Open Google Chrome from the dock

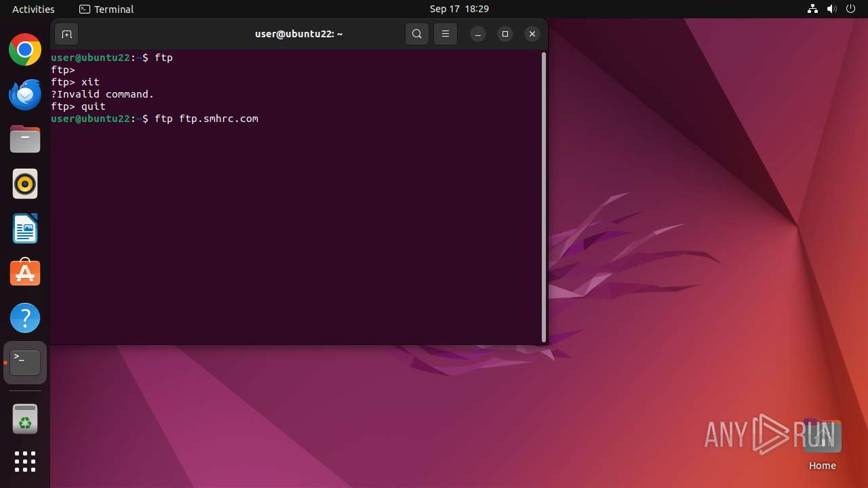[25, 49]
